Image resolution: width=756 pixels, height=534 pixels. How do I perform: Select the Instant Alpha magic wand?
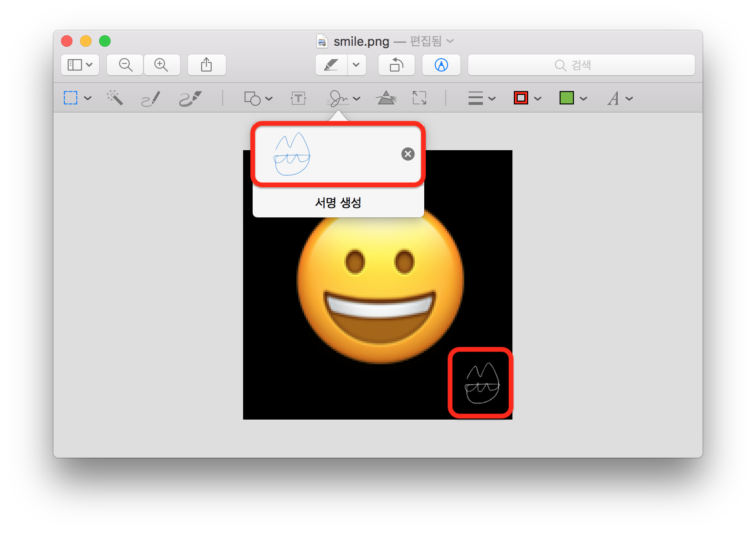115,98
